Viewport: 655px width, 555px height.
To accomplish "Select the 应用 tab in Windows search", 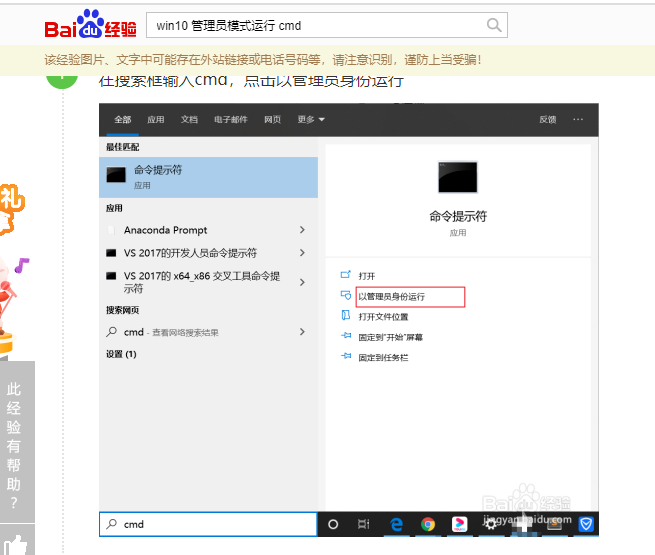I will pyautogui.click(x=155, y=120).
